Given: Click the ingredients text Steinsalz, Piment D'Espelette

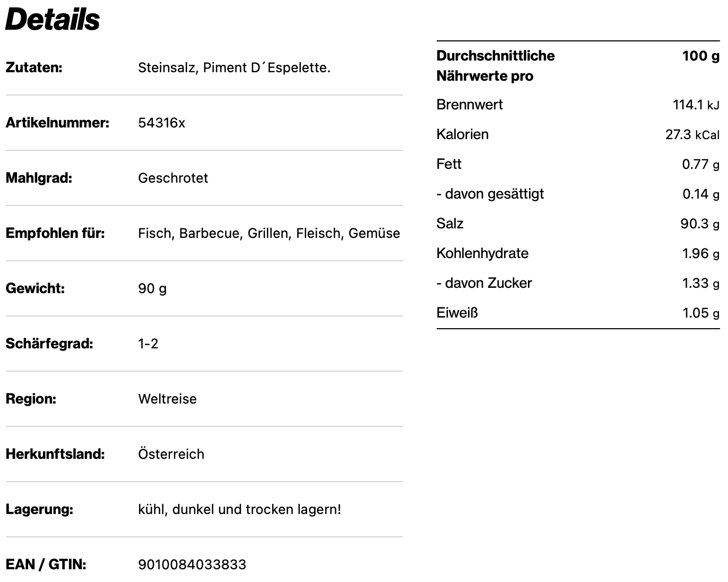Looking at the screenshot, I should click(x=234, y=68).
